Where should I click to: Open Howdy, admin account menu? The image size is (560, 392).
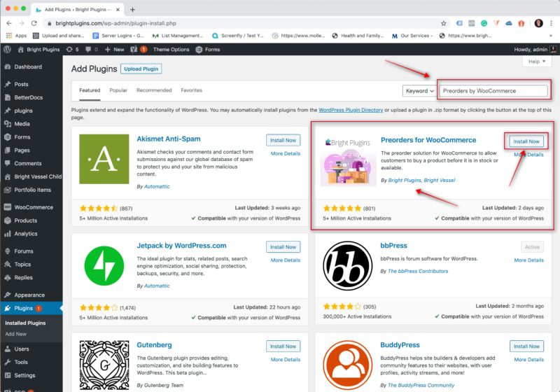tap(535, 50)
